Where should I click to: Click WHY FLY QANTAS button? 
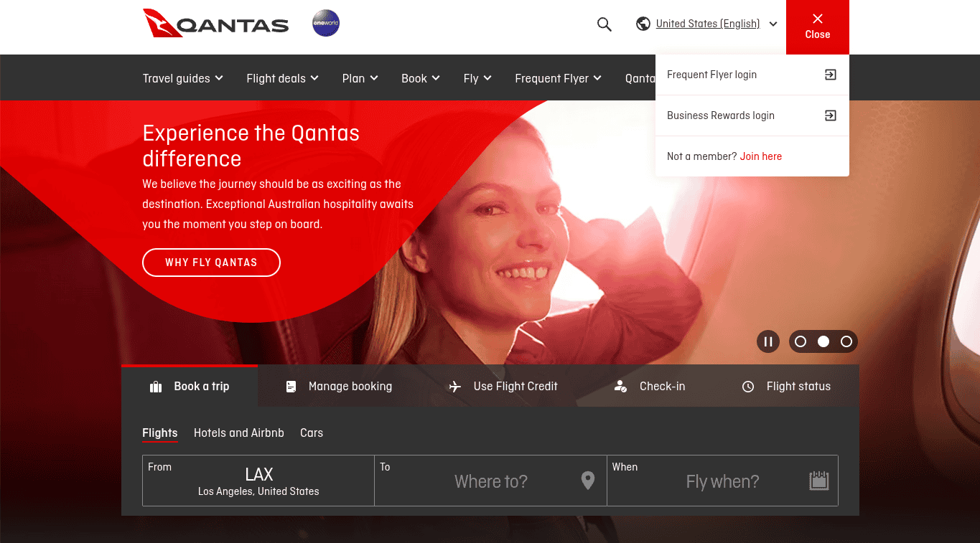211,263
